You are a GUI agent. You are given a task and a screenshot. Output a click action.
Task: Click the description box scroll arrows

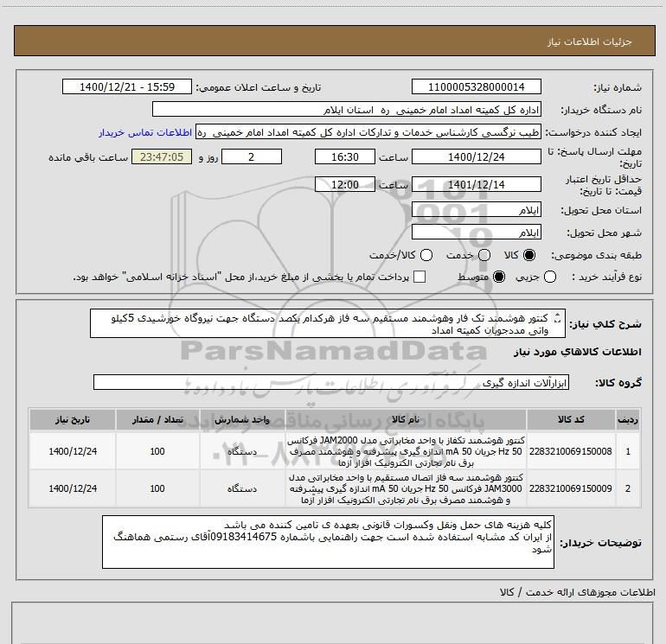tap(558, 318)
